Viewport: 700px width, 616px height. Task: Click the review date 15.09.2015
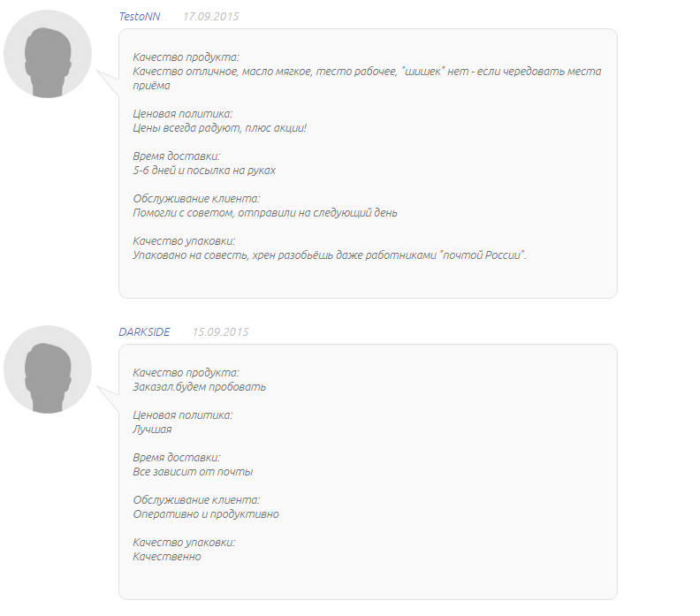pyautogui.click(x=220, y=332)
